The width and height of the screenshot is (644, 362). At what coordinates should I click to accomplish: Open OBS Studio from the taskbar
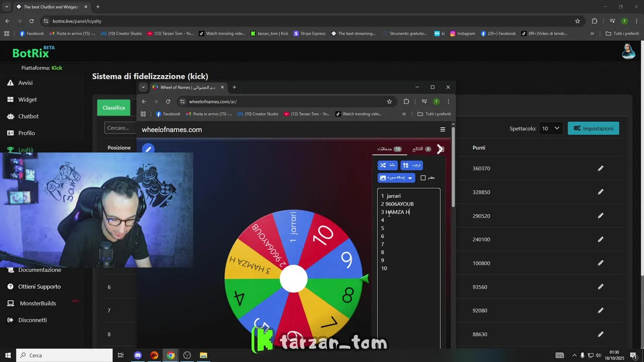pyautogui.click(x=187, y=355)
